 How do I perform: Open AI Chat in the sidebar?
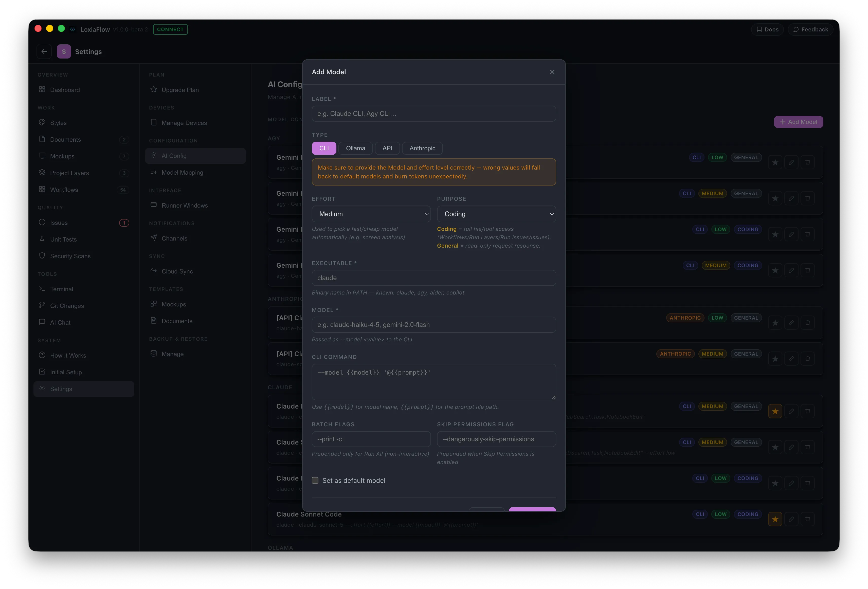[84, 323]
